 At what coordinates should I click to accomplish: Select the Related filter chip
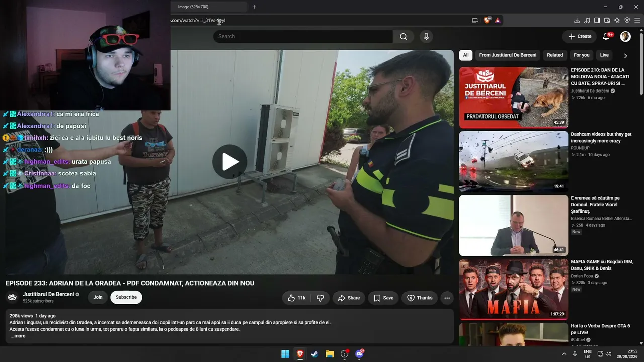click(x=555, y=55)
